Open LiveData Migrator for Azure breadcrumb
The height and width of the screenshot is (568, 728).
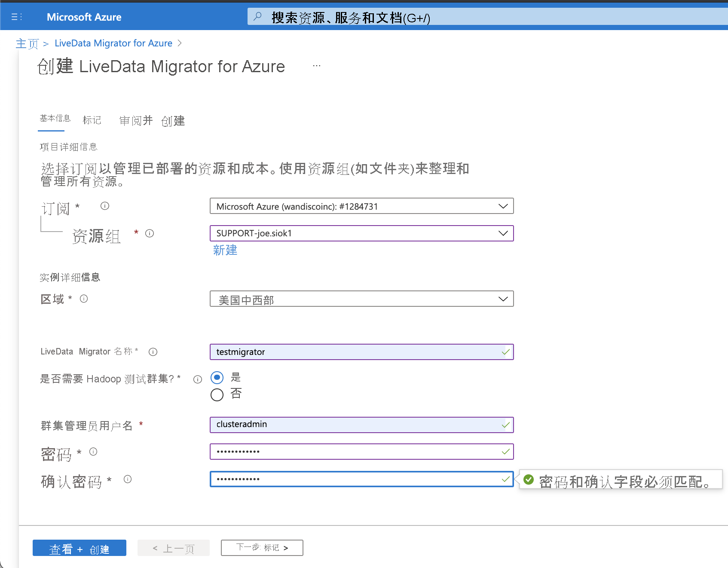(113, 43)
